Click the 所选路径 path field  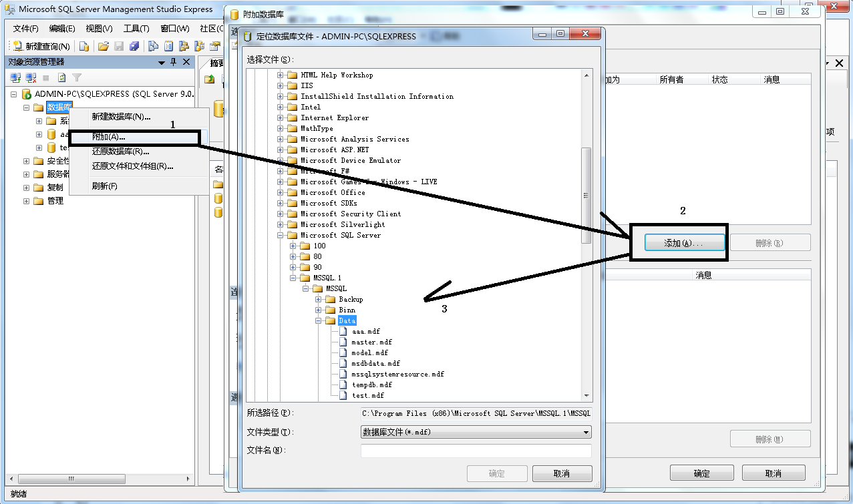476,413
